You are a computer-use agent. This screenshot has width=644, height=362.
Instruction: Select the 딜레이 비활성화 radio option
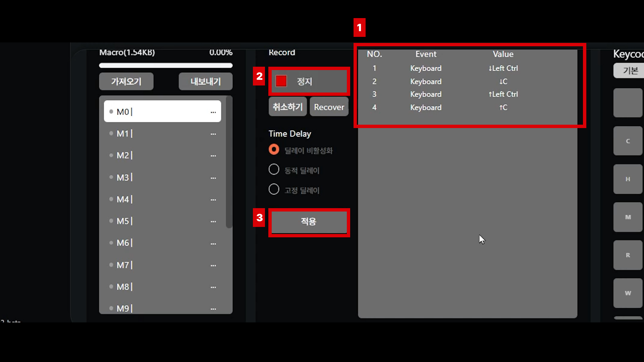(274, 149)
